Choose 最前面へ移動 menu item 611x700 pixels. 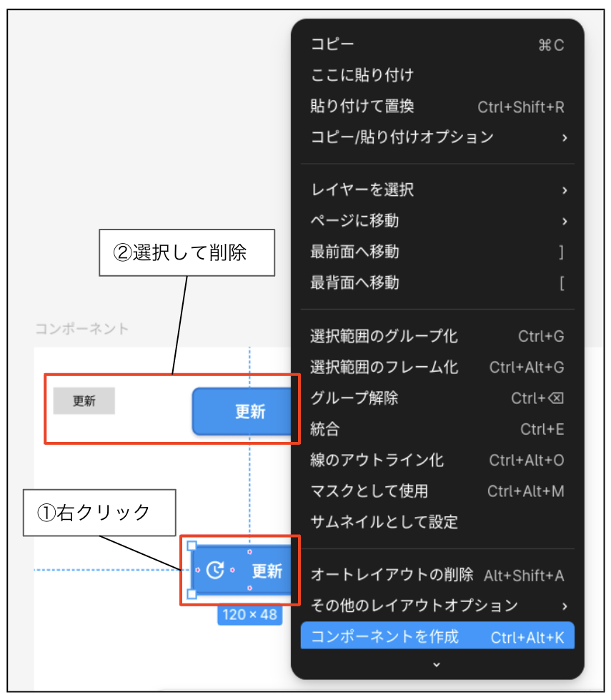(437, 252)
